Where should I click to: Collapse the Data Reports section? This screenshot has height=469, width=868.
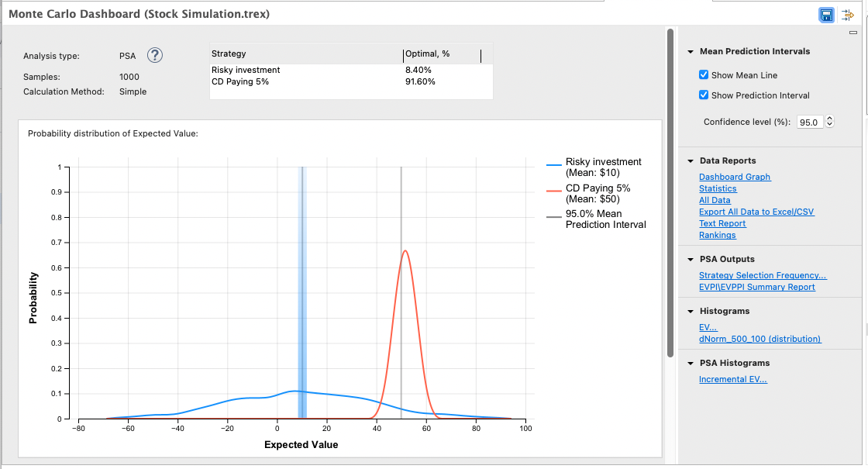click(x=690, y=160)
